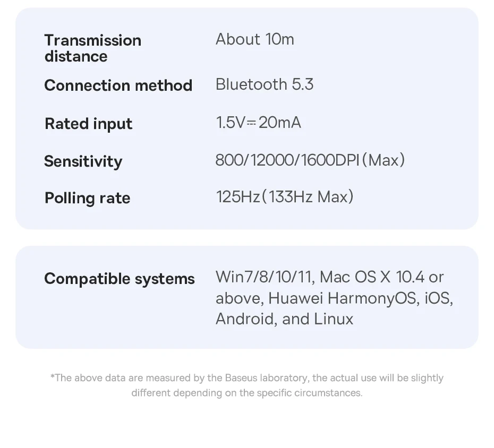Click the "Rated input" label

click(88, 124)
